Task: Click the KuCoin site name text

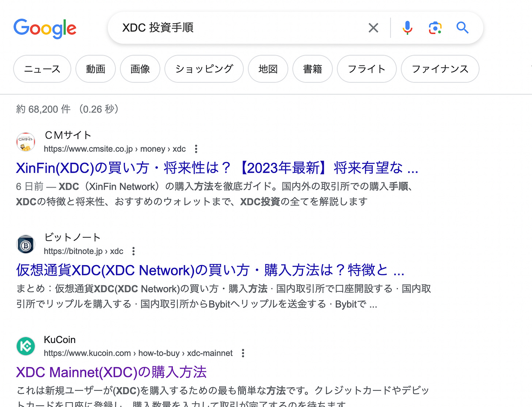Action: click(x=60, y=340)
